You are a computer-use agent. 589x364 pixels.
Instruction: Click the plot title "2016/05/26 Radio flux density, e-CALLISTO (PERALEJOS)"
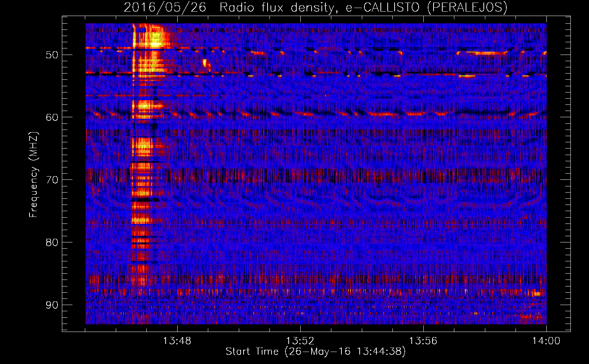[x=316, y=7]
